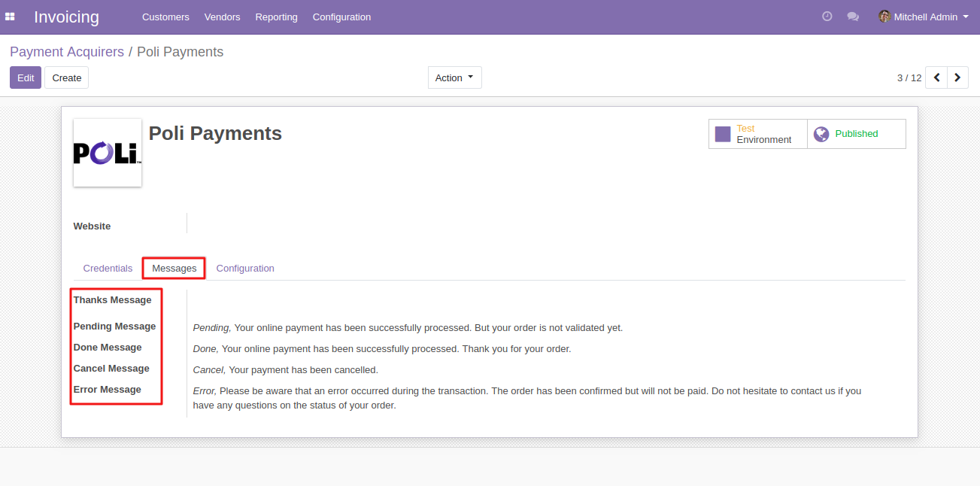Toggle the Published website status
Screen dimensions: 980x486
tap(857, 134)
